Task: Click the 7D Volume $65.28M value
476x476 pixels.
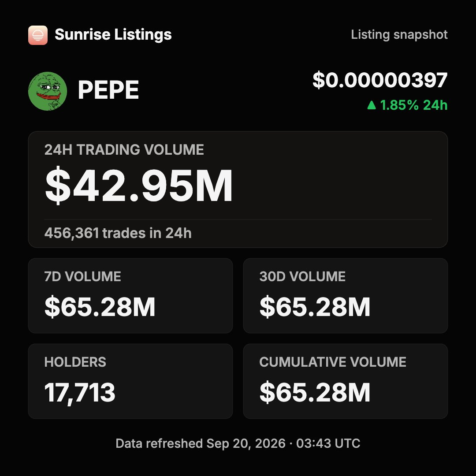Action: (100, 307)
